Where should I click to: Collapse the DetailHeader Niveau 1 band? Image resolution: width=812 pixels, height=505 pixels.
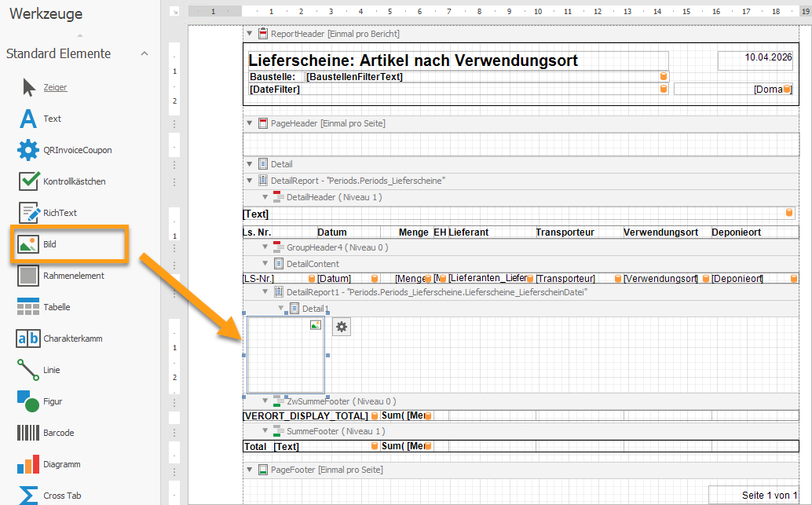[x=265, y=197]
